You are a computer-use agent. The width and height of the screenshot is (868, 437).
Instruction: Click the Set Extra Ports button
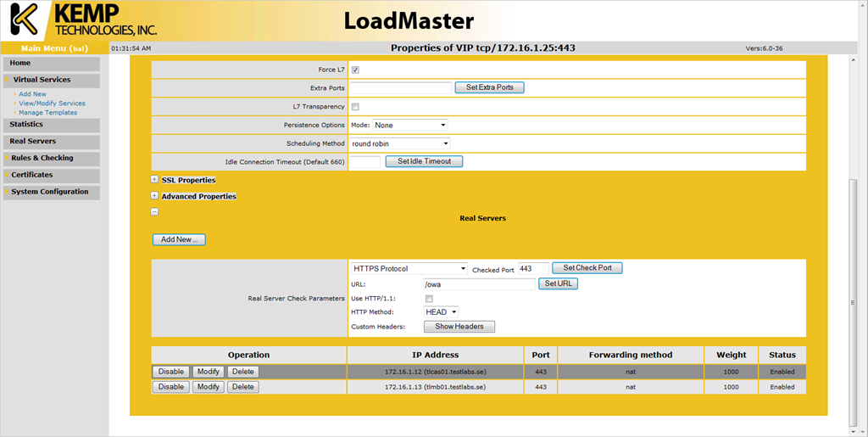coord(489,87)
